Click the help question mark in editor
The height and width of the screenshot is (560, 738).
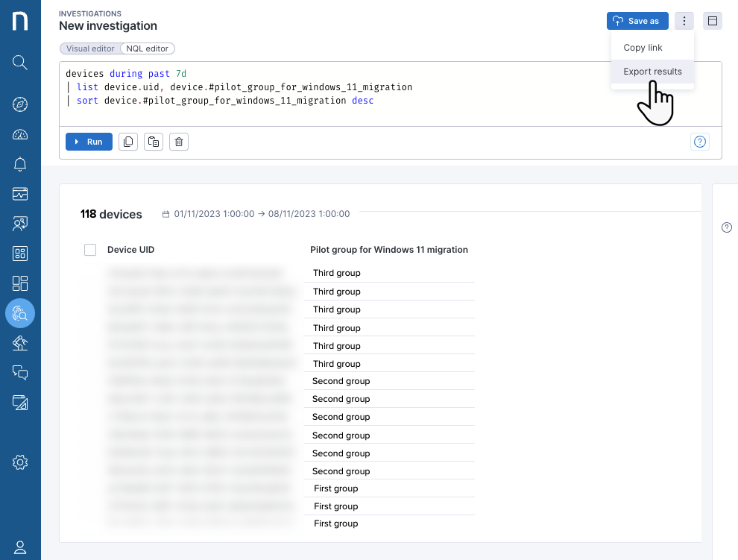click(x=699, y=142)
